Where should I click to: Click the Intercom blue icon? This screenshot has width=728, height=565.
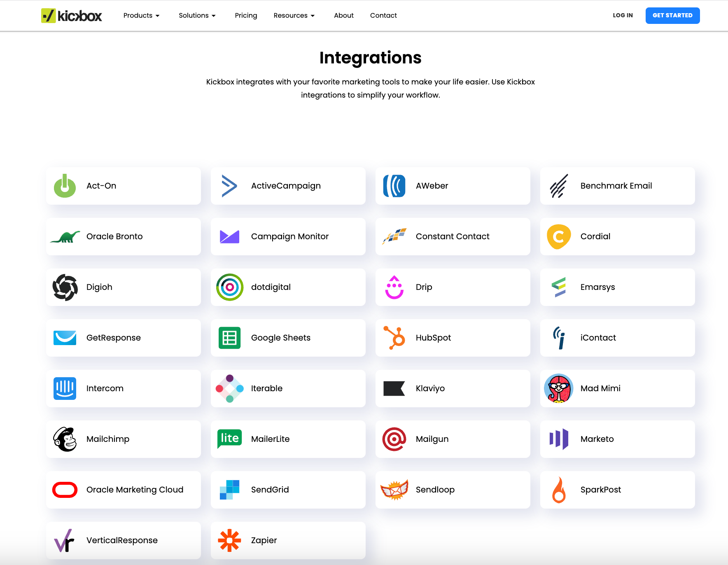pyautogui.click(x=65, y=388)
